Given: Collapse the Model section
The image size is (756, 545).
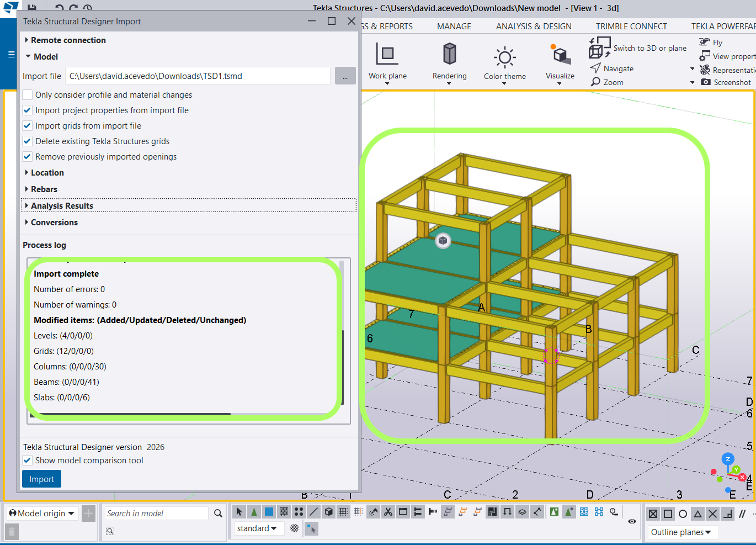Looking at the screenshot, I should (x=41, y=57).
